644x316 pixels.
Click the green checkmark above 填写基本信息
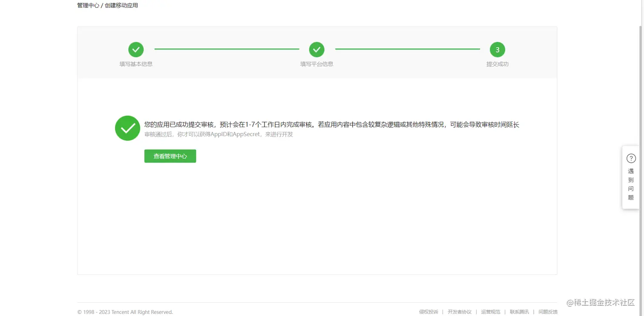pos(136,49)
